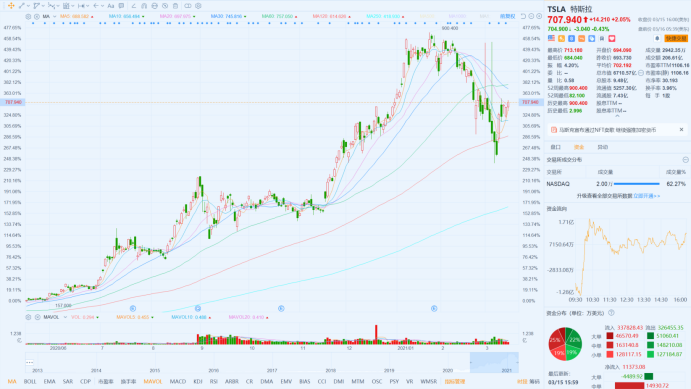Image resolution: width=691 pixels, height=389 pixels.
Task: Click the 筹码 chip distribution button
Action: [x=535, y=382]
